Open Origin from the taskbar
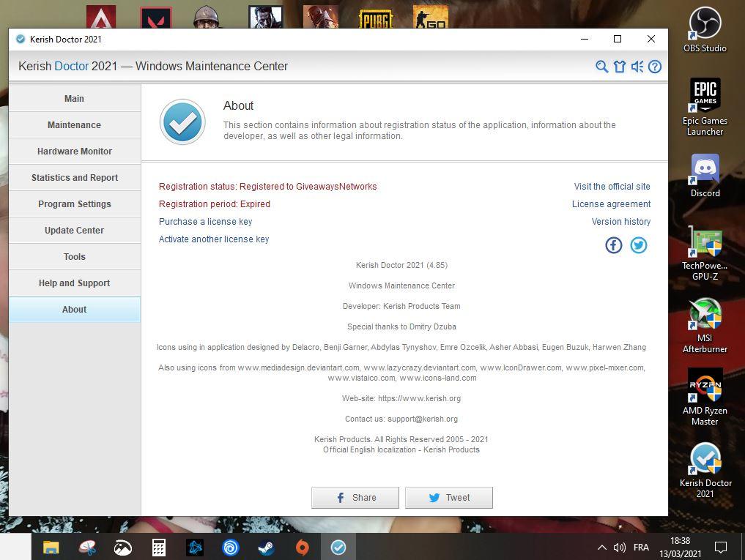 [303, 548]
